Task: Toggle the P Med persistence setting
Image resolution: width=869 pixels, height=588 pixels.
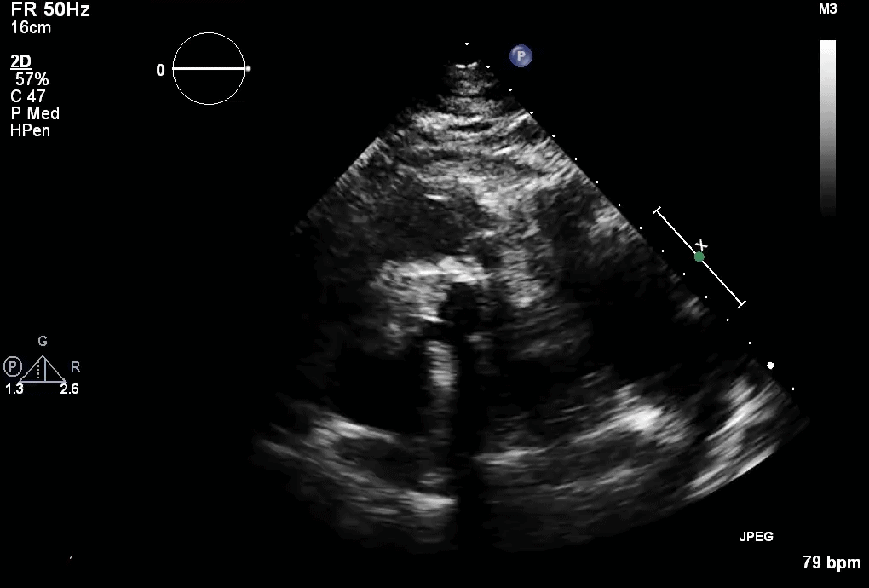Action: 33,113
